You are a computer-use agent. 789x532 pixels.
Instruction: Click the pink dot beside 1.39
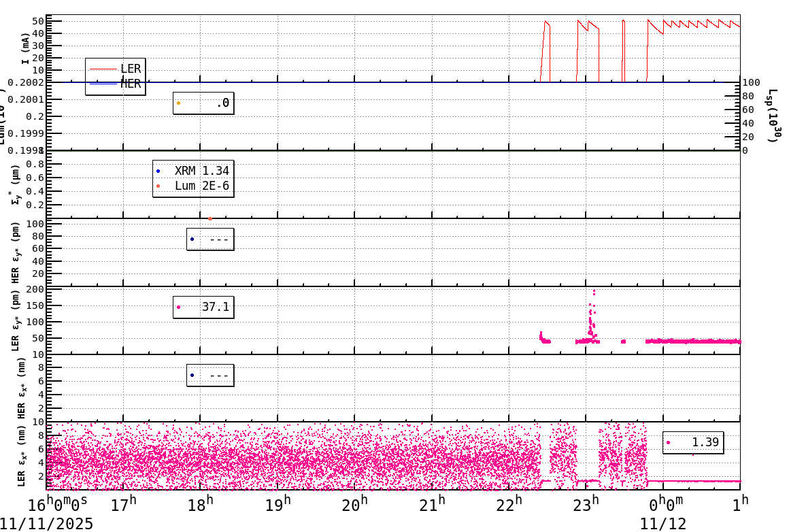tap(669, 442)
